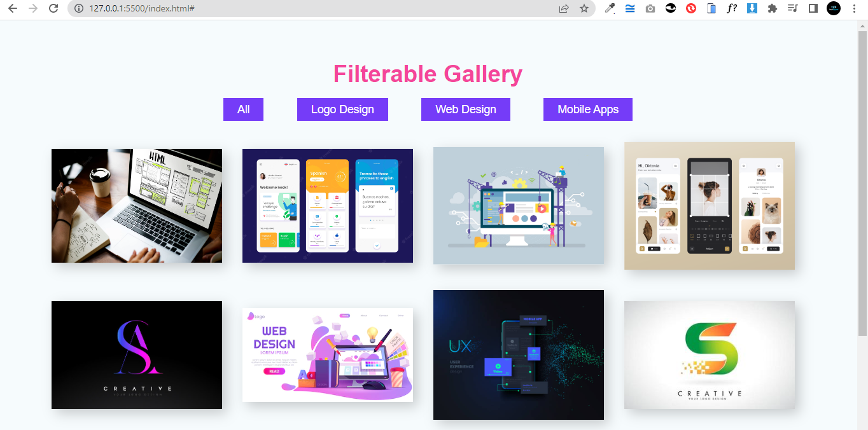Click the browser back arrow
Screen dimensions: 868x430
(12, 8)
